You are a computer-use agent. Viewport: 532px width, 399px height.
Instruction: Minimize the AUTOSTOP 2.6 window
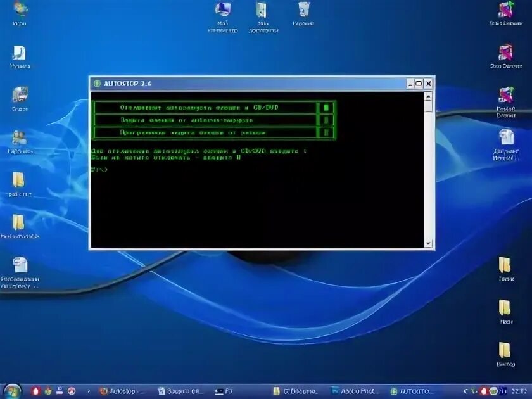(x=410, y=84)
